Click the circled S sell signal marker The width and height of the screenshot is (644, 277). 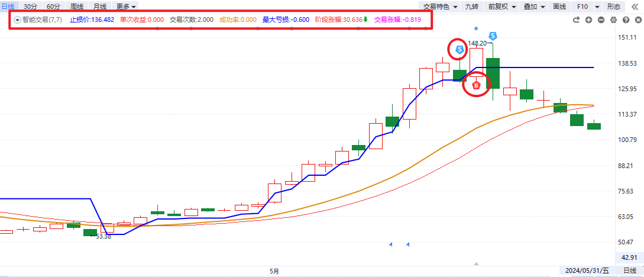[x=459, y=50]
